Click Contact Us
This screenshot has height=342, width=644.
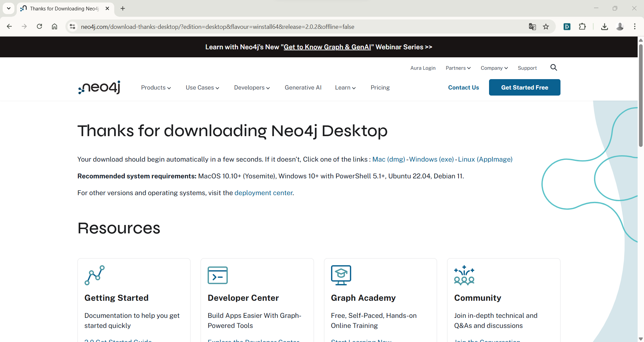click(x=464, y=88)
